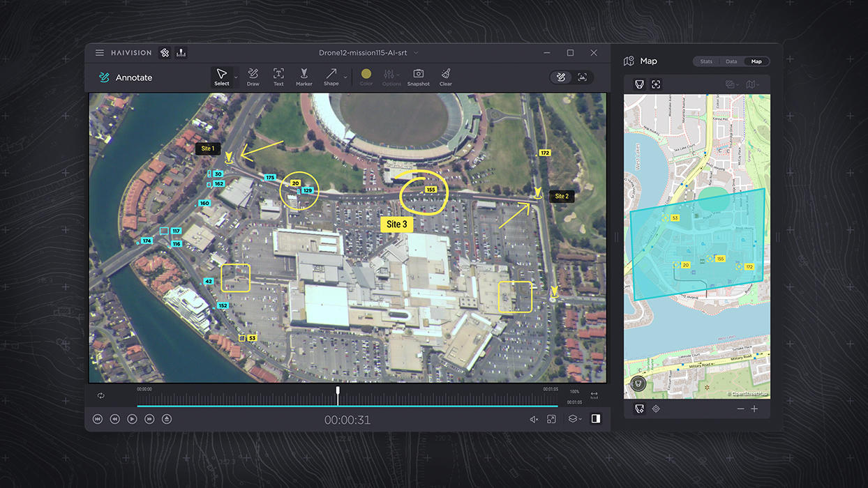Pick the Draw tool
This screenshot has width=868, height=488.
(253, 77)
